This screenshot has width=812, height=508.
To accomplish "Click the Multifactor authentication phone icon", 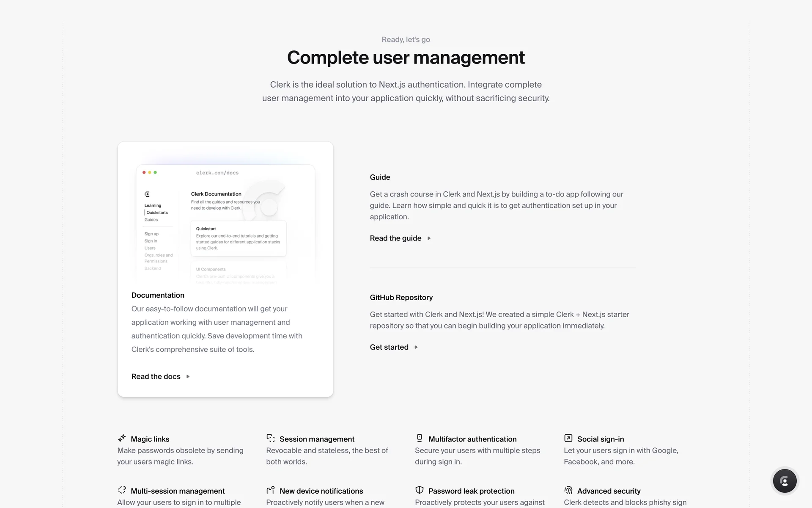I will pos(420,438).
